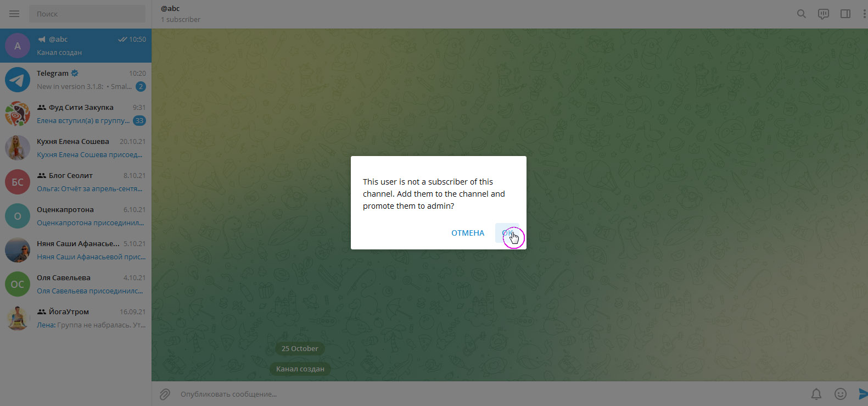This screenshot has height=406, width=868.
Task: Toggle silent broadcast bell icon
Action: point(816,394)
